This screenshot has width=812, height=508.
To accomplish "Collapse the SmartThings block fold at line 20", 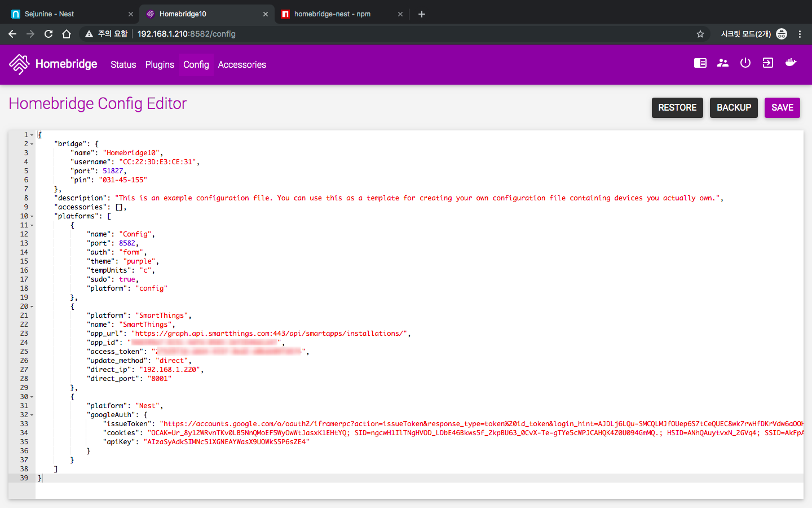I will coord(32,306).
